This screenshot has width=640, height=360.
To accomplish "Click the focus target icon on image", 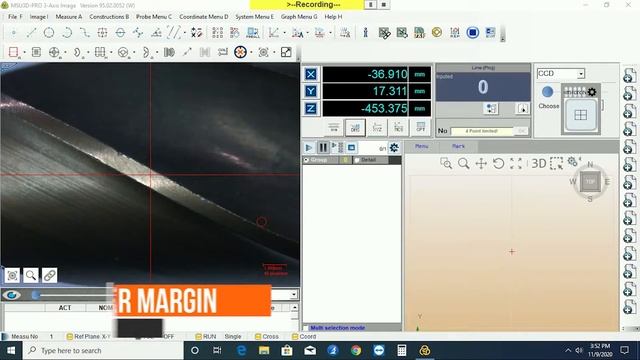I will point(12,276).
